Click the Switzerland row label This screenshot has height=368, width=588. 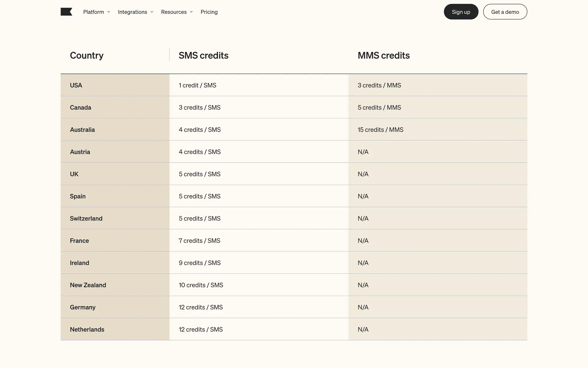[86, 219]
